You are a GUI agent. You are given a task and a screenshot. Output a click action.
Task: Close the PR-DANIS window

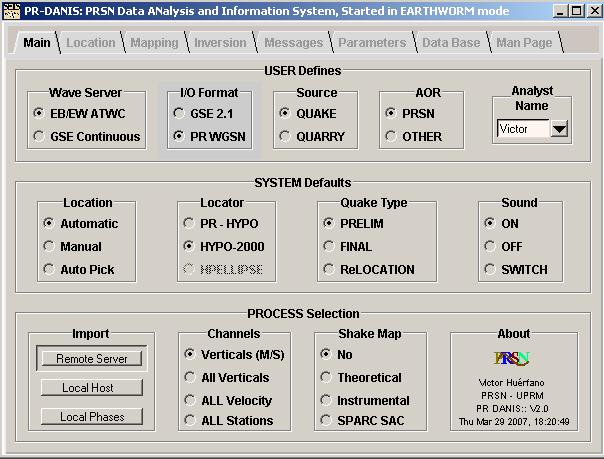595,11
